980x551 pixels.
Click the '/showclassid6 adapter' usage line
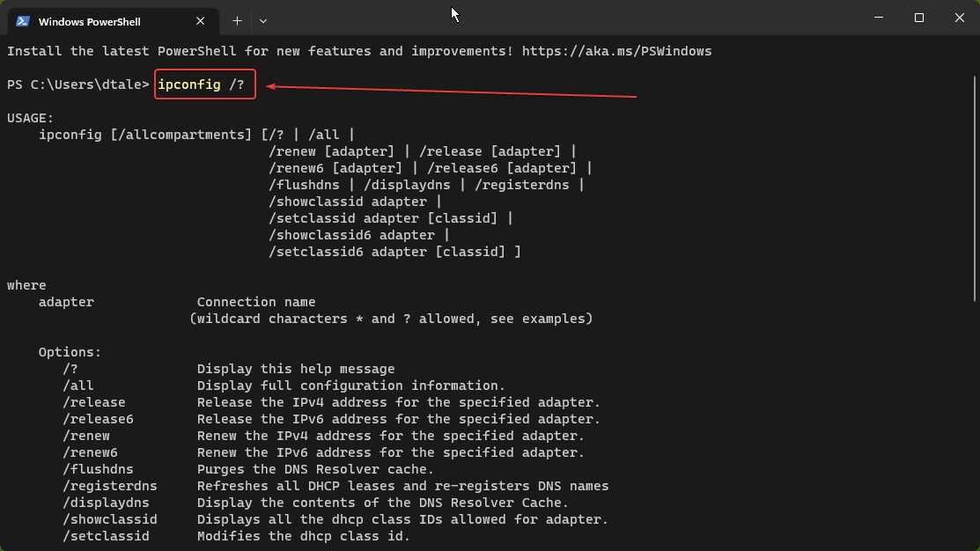click(x=351, y=236)
